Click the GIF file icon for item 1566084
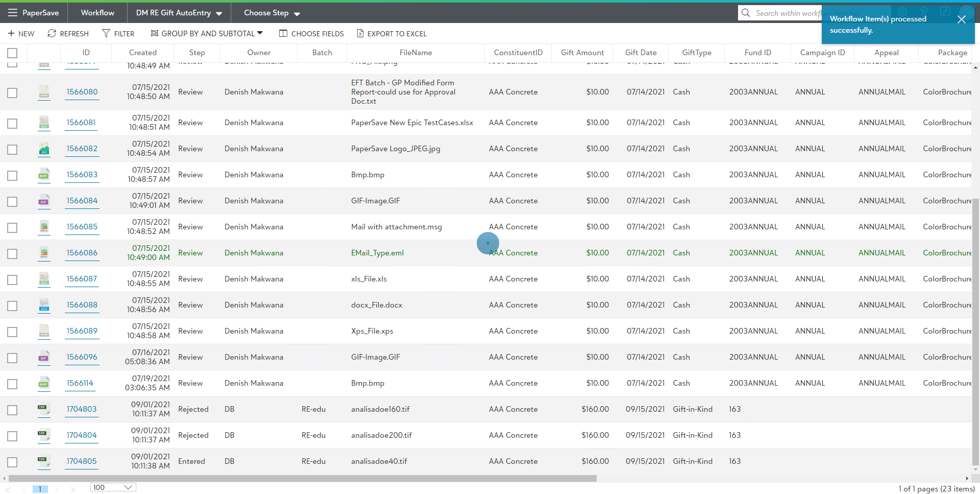The image size is (980, 494). pyautogui.click(x=44, y=201)
